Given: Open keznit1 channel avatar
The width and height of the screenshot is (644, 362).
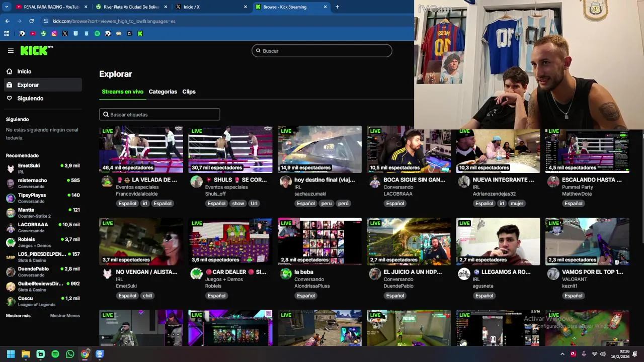Looking at the screenshot, I should [553, 274].
